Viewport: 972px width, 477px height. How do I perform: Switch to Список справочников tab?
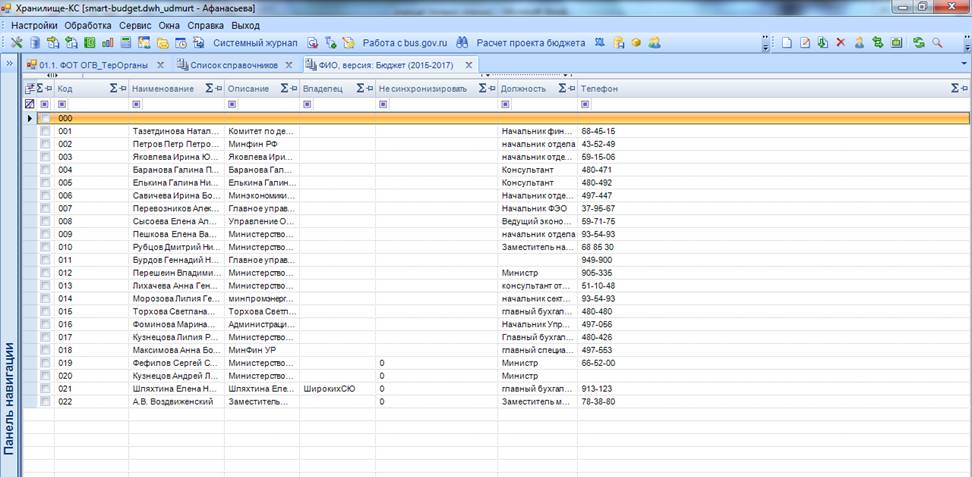pyautogui.click(x=228, y=65)
